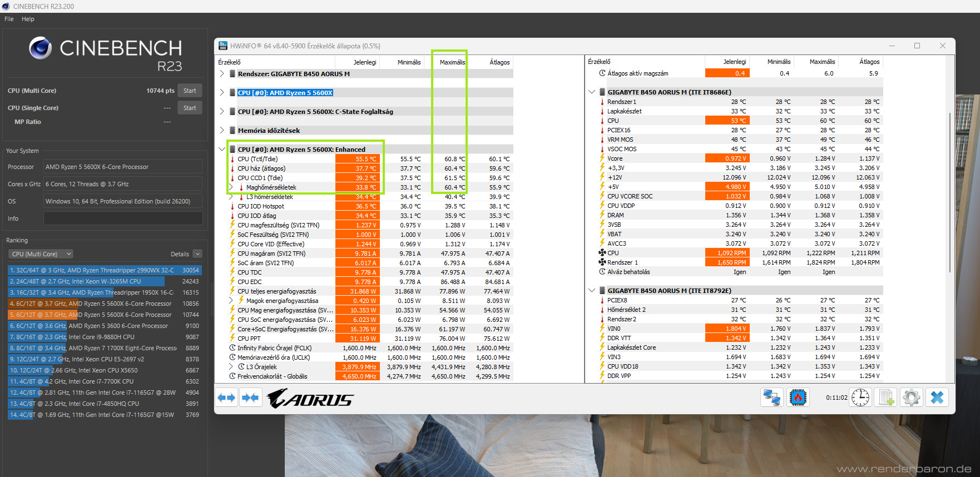Screen dimensions: 980x477
Task: Click the collapse-columns arrows icon in HWiNFO
Action: coord(251,397)
